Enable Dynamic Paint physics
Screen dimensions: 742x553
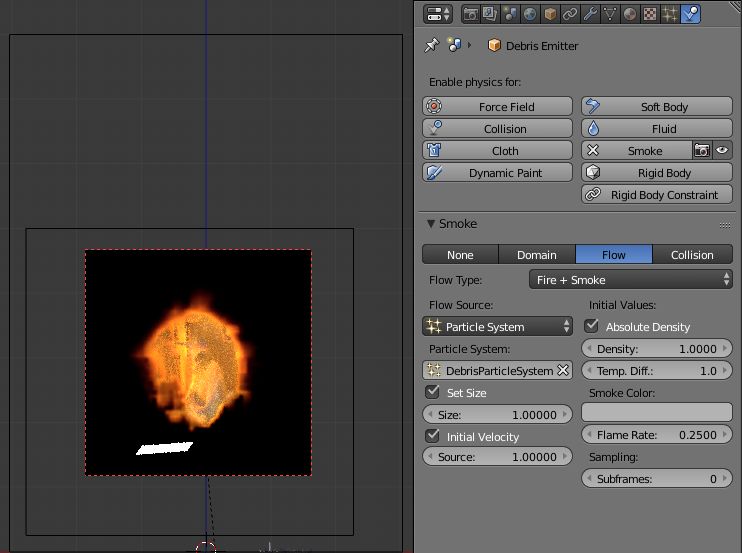point(497,173)
